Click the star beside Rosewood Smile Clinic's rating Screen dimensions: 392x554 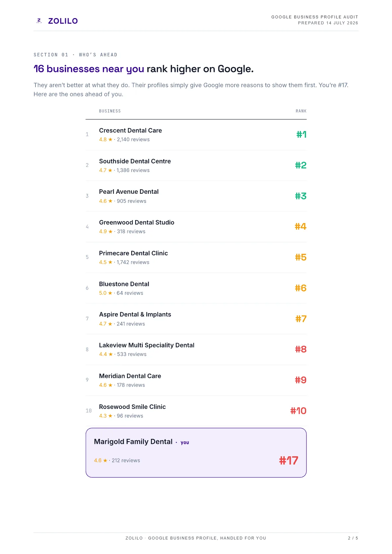110,416
